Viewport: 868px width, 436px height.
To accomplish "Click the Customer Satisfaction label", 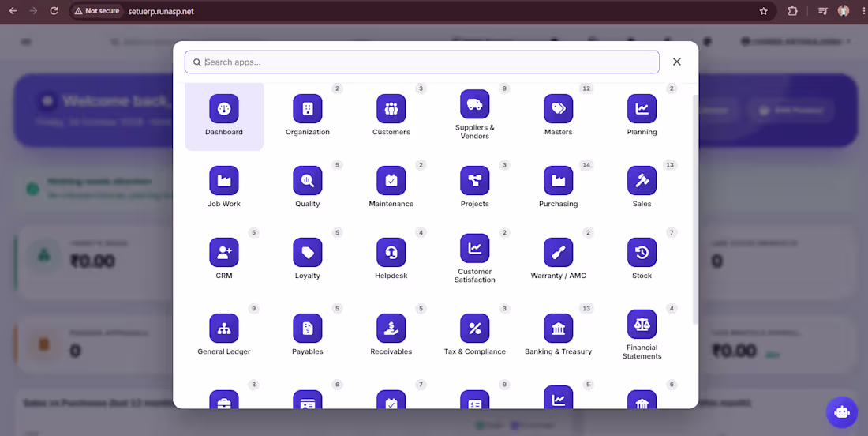I will pyautogui.click(x=474, y=276).
